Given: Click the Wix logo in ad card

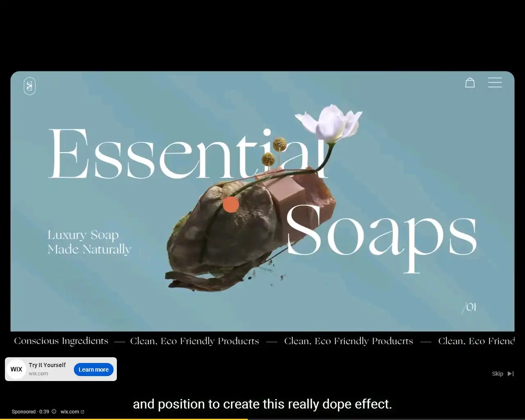Looking at the screenshot, I should click(16, 369).
